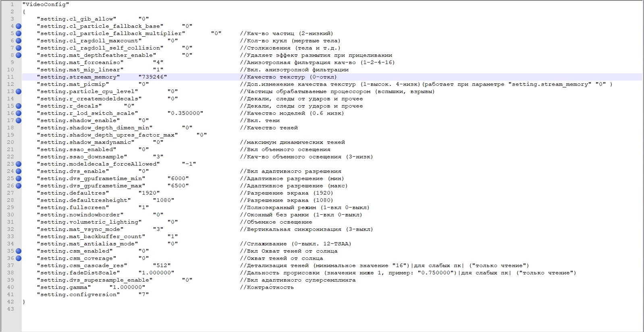Click bookmark beside mat_depthfeather_enable line
Screen dimensions: 644x332
click(19, 55)
